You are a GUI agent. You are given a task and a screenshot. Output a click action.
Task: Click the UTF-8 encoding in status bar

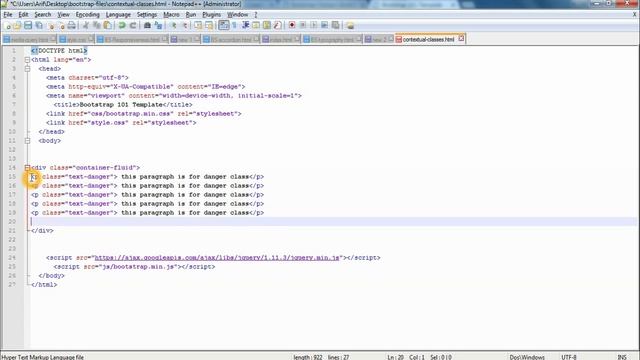(x=569, y=357)
